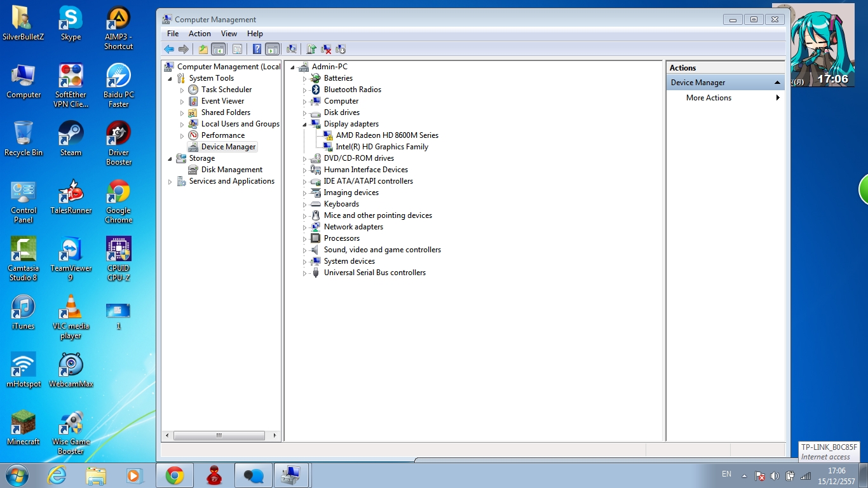Viewport: 868px width, 488px height.
Task: Open the Help menu
Action: (255, 34)
